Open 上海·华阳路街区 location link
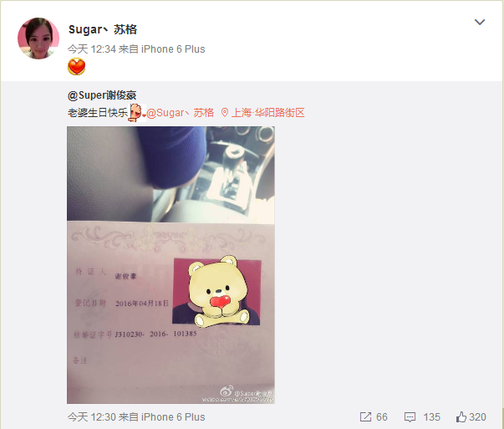This screenshot has height=429, width=504. click(x=267, y=113)
